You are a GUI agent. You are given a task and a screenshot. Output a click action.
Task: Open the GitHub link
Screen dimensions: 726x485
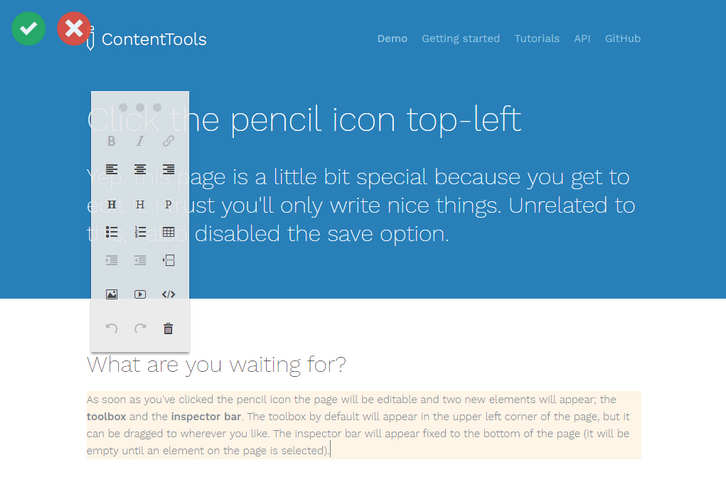(622, 39)
